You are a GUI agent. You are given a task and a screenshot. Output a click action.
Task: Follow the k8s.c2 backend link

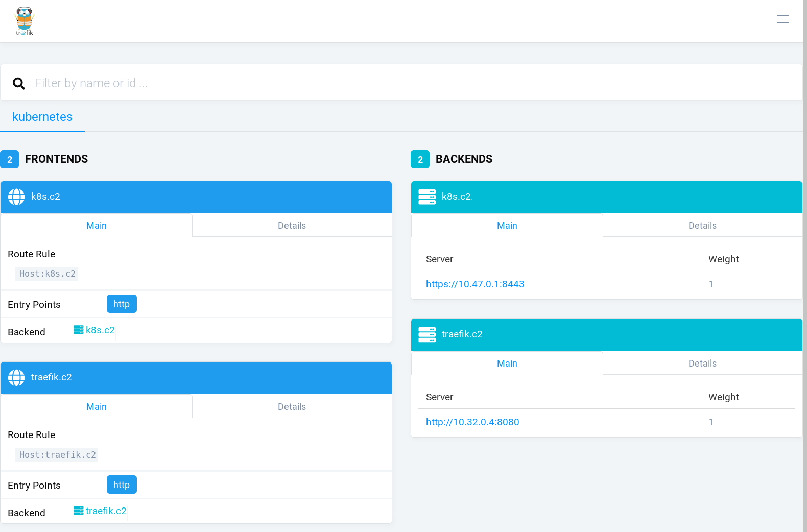pyautogui.click(x=100, y=330)
